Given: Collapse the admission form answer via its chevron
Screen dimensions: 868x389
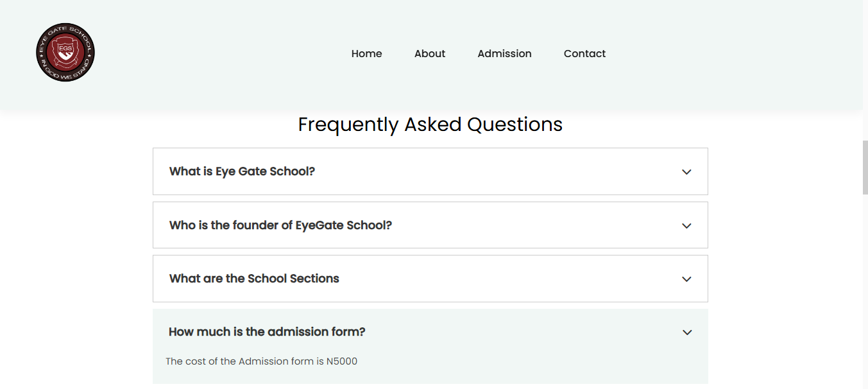Looking at the screenshot, I should pyautogui.click(x=687, y=333).
